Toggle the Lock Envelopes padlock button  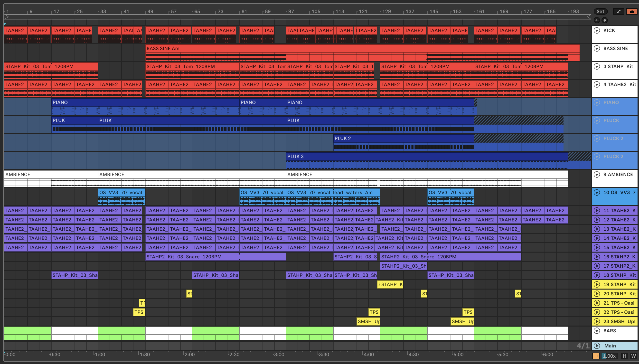(632, 11)
